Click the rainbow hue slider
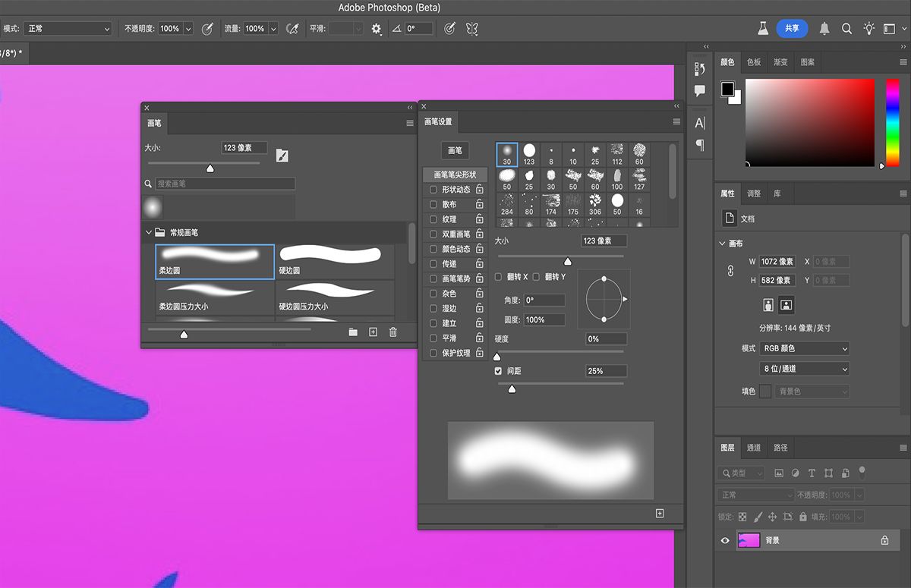Image resolution: width=911 pixels, height=588 pixels. click(x=893, y=121)
